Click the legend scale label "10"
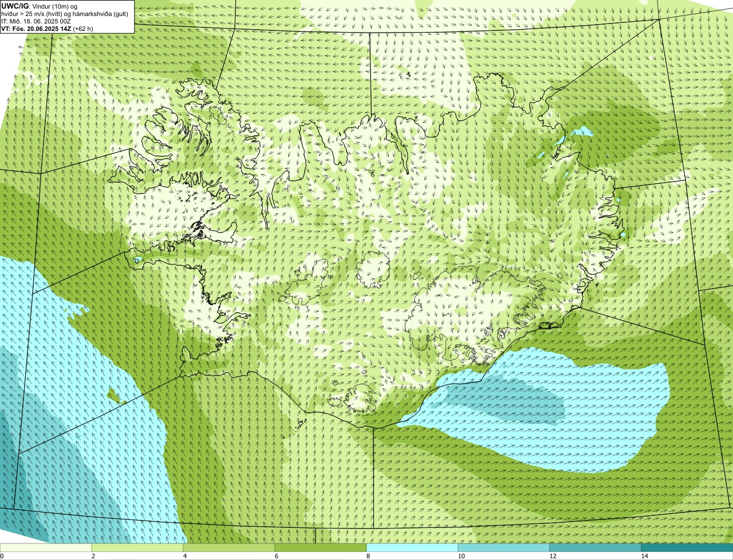The width and height of the screenshot is (733, 560). pyautogui.click(x=461, y=556)
